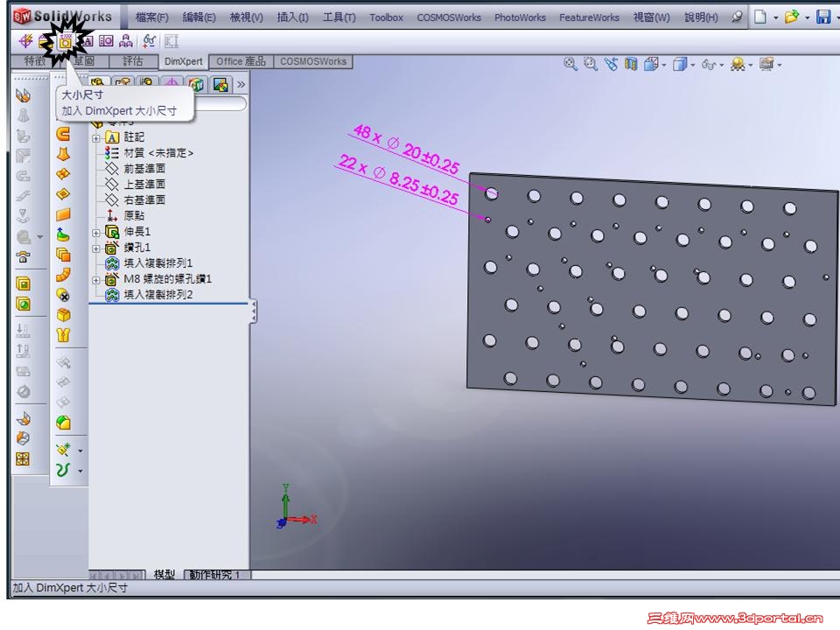Click the TolAnalyst Study icon
The image size is (840, 630).
[171, 41]
